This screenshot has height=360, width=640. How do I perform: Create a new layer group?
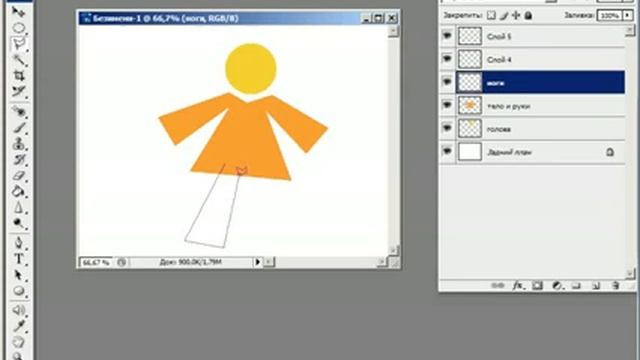(576, 285)
